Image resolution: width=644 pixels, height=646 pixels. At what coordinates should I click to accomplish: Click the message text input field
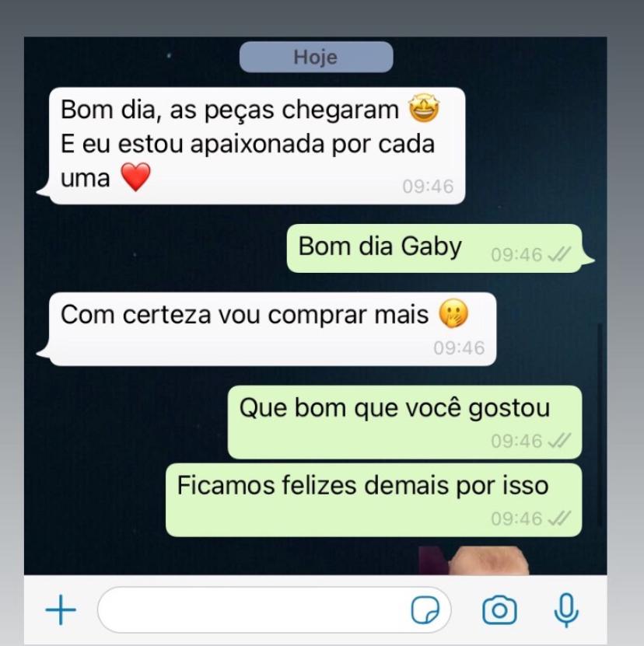(275, 610)
